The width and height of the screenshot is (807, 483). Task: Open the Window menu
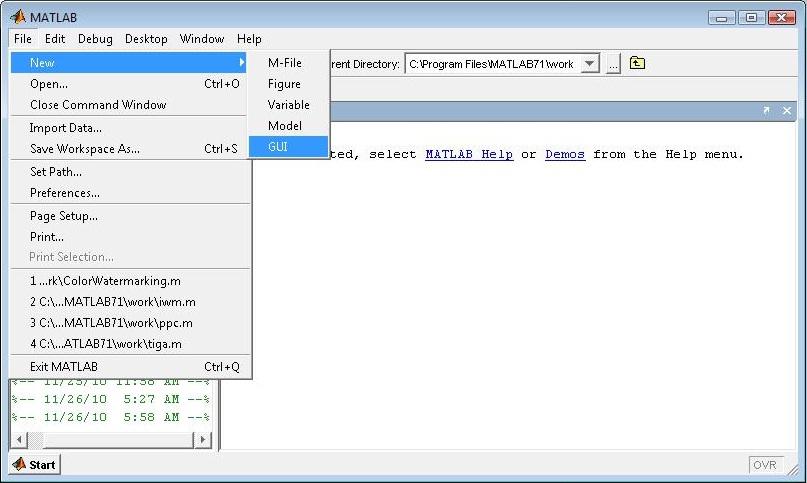(202, 39)
